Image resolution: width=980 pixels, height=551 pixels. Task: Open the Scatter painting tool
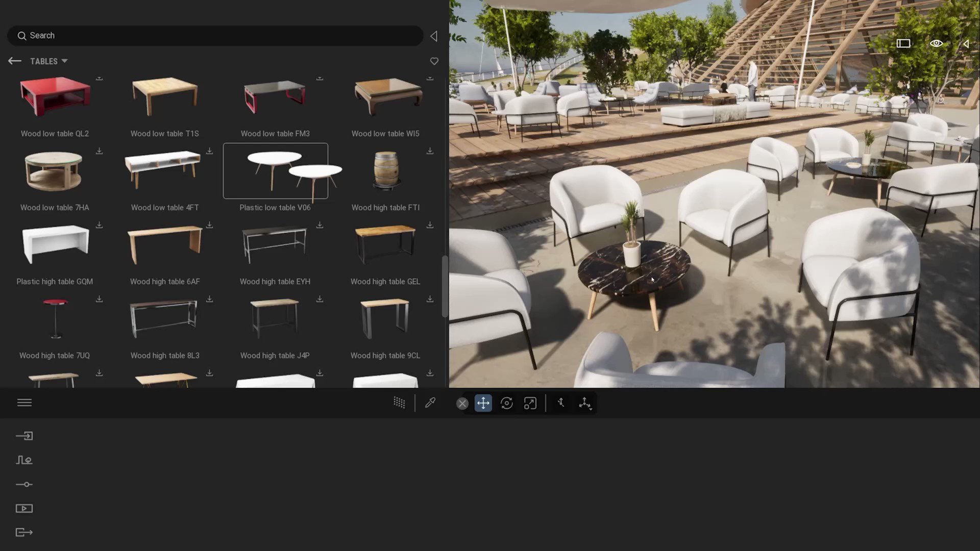399,403
